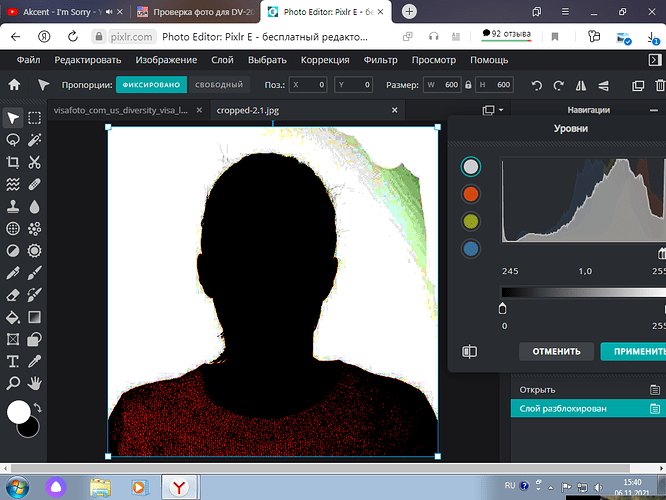
Task: Select the Liquify waves tool
Action: (13, 184)
